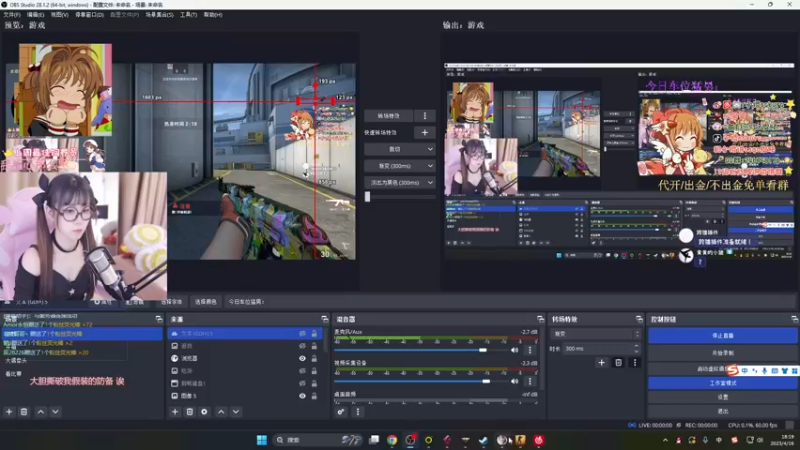800x450 pixels.
Task: Move the selected source down in Sources
Action: (x=236, y=412)
